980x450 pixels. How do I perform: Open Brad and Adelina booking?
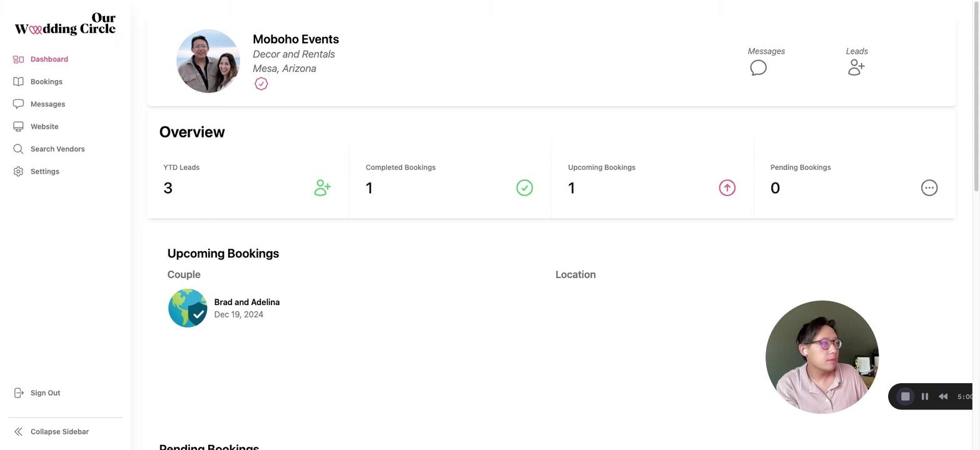(247, 302)
